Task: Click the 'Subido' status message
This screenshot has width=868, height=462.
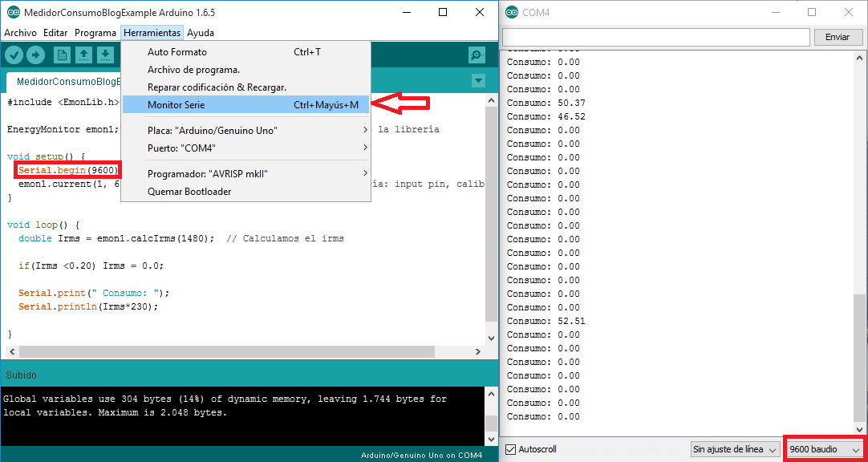Action: pos(21,375)
